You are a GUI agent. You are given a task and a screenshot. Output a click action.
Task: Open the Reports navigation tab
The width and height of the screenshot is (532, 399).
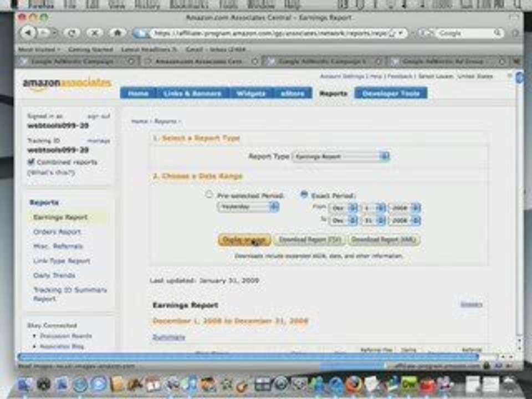(x=333, y=93)
